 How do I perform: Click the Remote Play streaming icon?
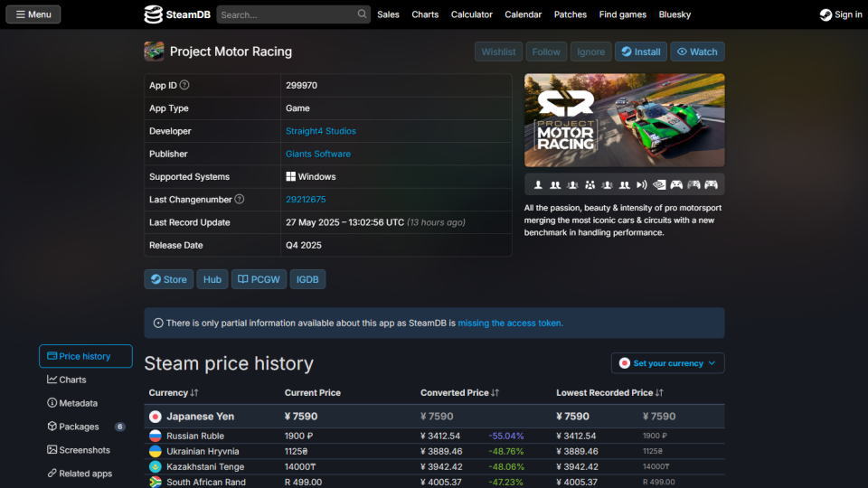[642, 184]
